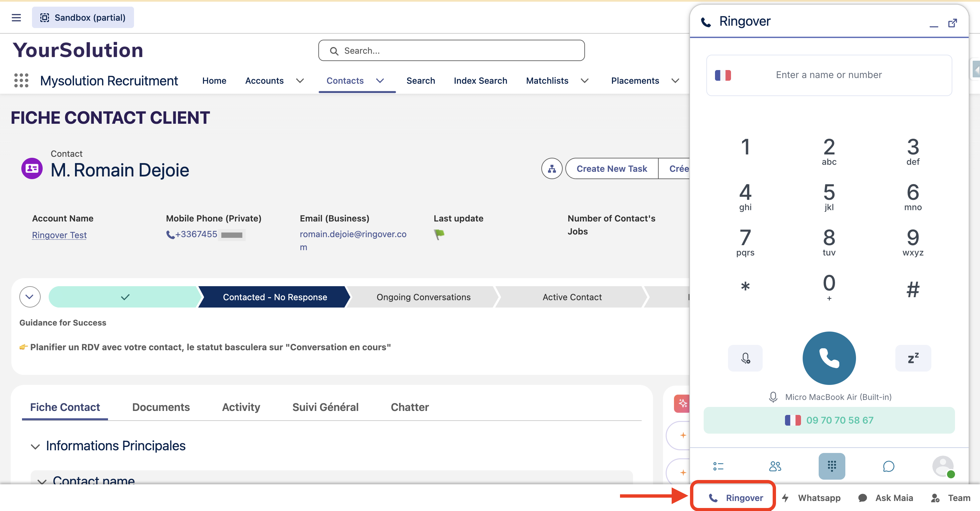This screenshot has height=511, width=980.
Task: Pop out the Ringover dialer window
Action: click(x=953, y=23)
